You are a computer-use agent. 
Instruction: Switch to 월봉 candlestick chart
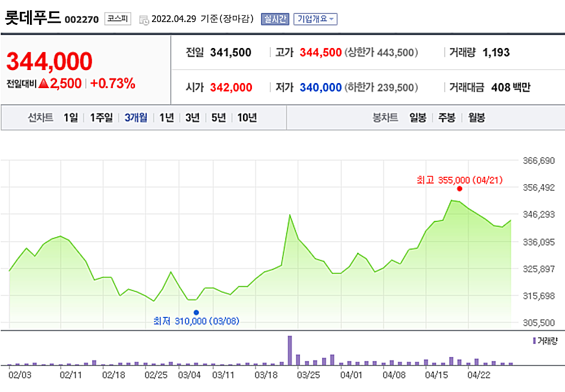[476, 117]
